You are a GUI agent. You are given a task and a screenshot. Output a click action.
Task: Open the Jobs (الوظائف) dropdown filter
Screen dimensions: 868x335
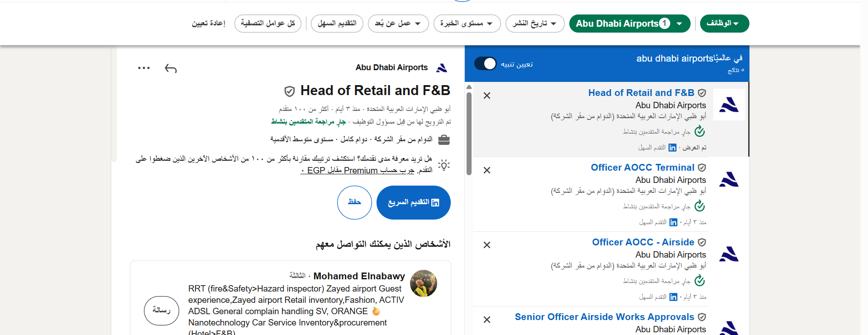[x=724, y=24]
